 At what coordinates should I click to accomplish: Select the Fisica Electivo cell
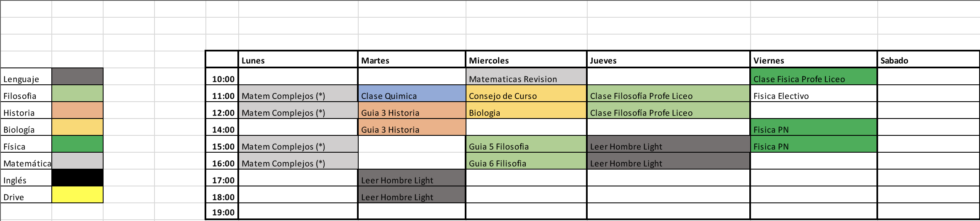[813, 94]
